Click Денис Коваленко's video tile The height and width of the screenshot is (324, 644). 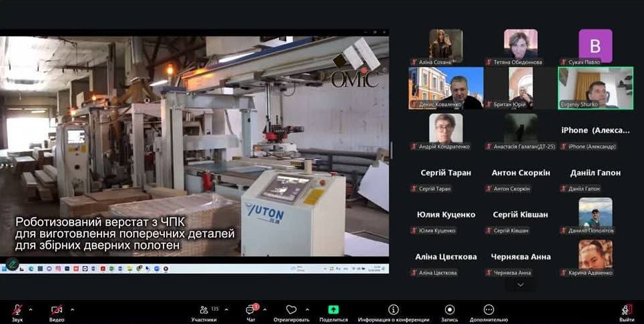point(446,87)
